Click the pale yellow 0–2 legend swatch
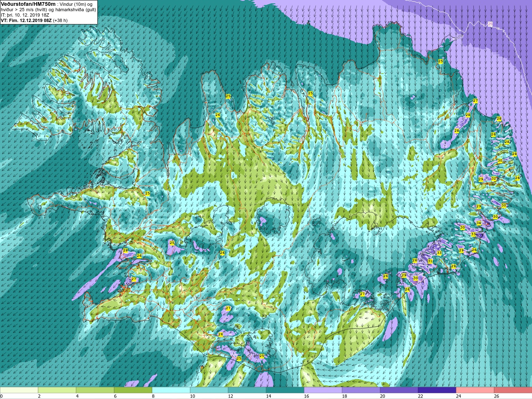Image resolution: width=532 pixels, height=399 pixels. click(19, 390)
